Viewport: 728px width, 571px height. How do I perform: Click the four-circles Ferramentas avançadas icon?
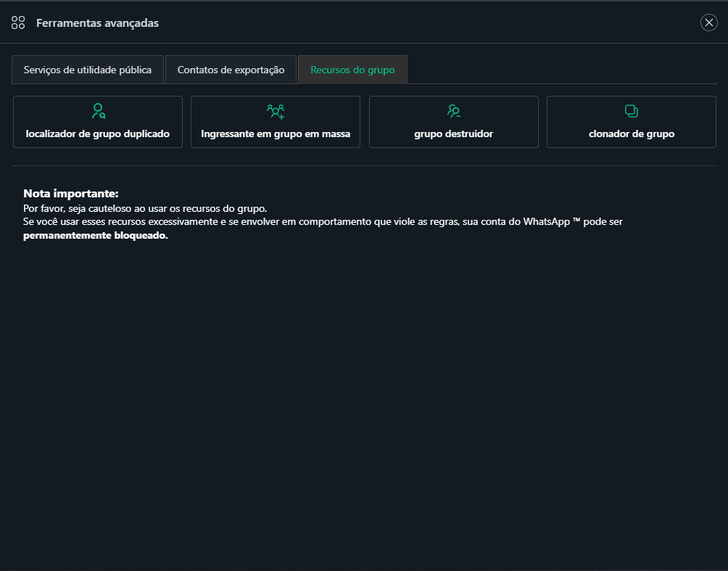18,22
